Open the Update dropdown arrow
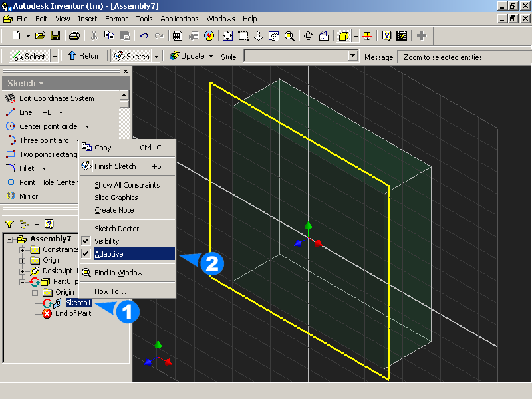This screenshot has width=532, height=399. [211, 56]
